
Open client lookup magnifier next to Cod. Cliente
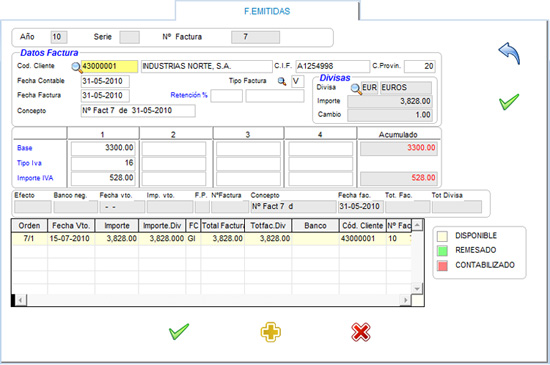(x=76, y=67)
